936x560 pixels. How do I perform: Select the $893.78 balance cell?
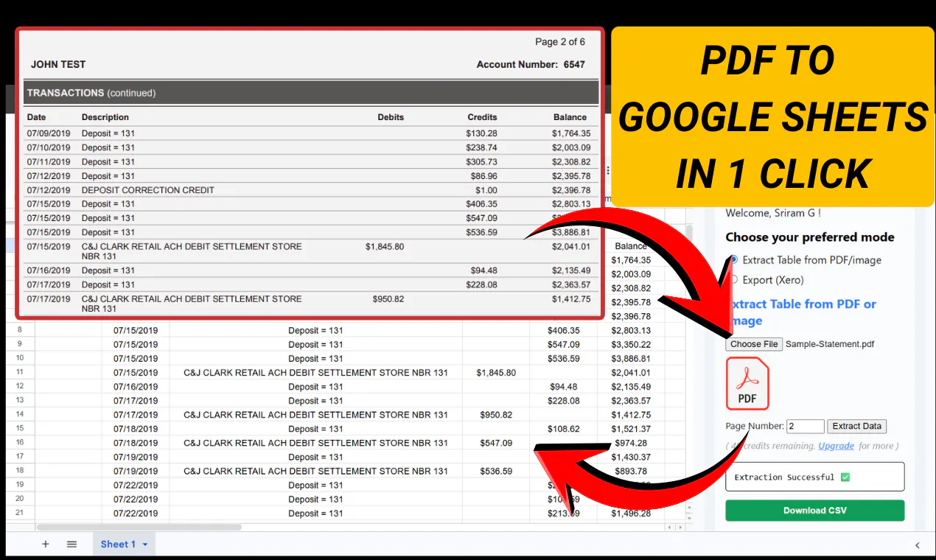tap(631, 471)
